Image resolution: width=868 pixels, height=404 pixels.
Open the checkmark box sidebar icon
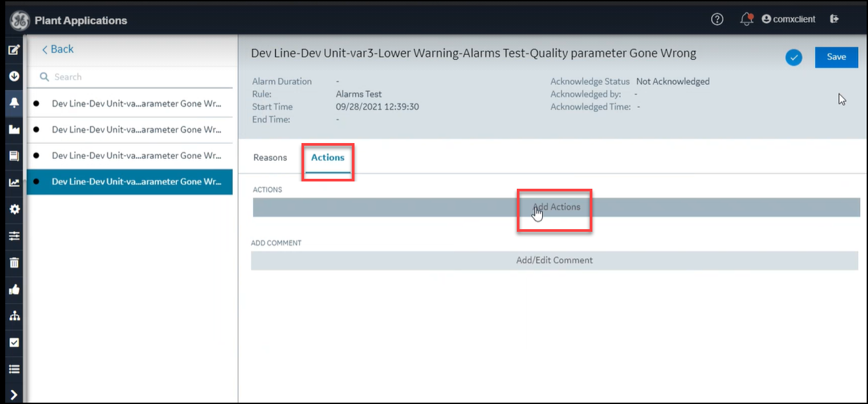coord(14,342)
